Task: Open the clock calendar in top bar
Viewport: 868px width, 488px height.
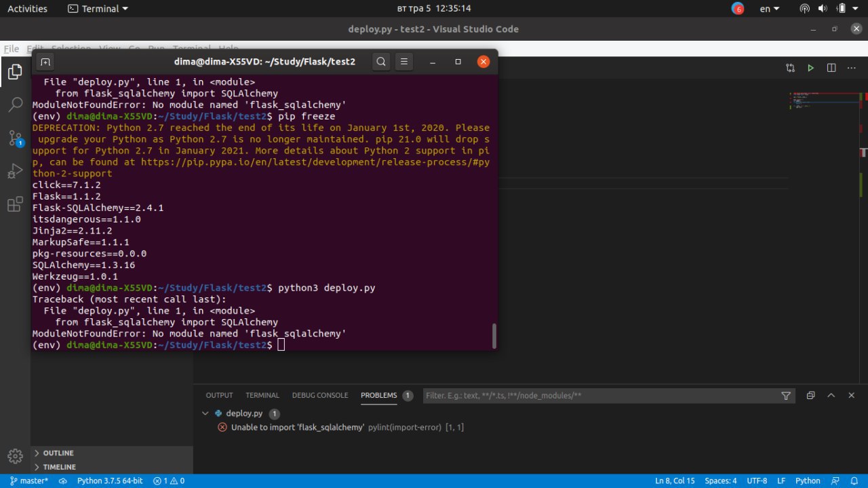Action: 433,9
